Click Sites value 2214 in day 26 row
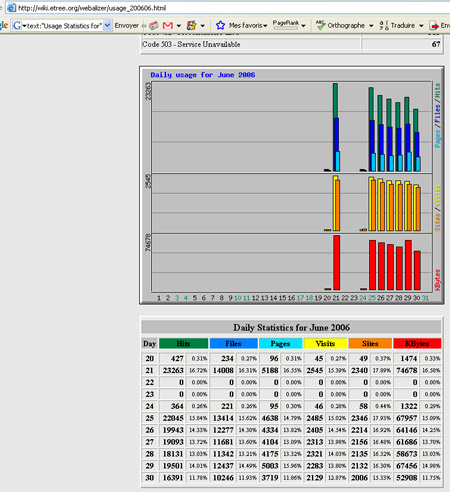This screenshot has width=450, height=492. [359, 430]
